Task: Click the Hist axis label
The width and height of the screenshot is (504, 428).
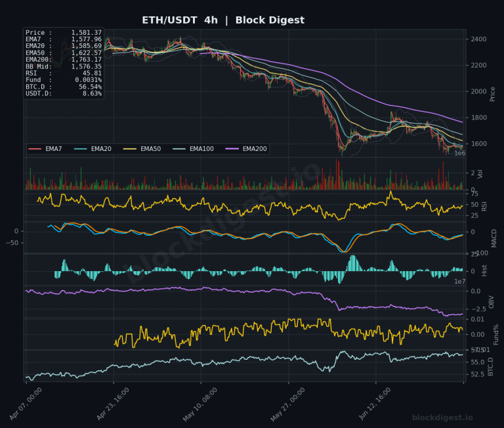Action: [484, 270]
